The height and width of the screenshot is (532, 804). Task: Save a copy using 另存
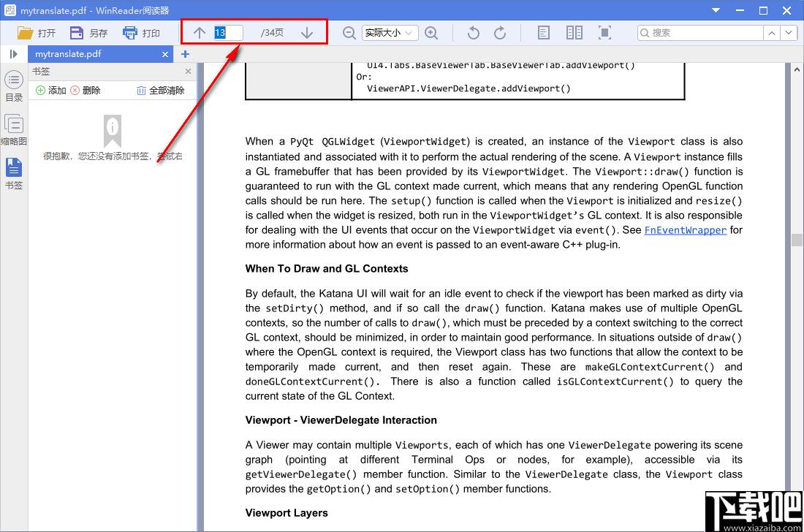[x=88, y=34]
